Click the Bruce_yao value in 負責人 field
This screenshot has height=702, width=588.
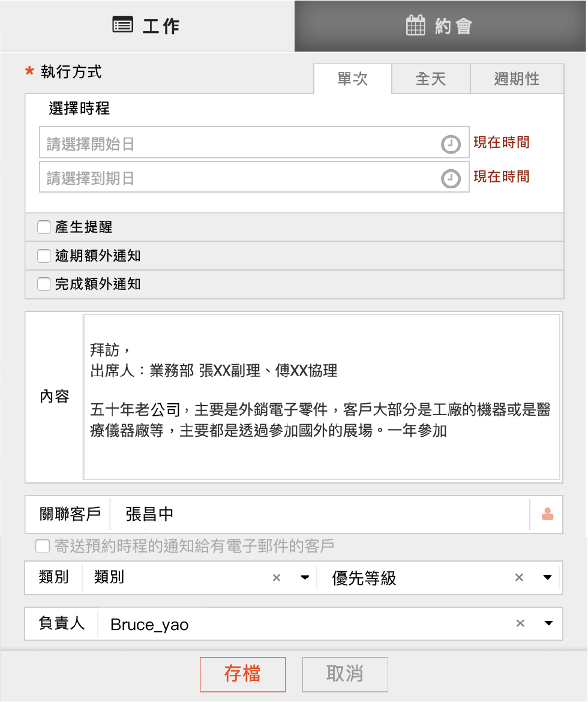point(149,624)
